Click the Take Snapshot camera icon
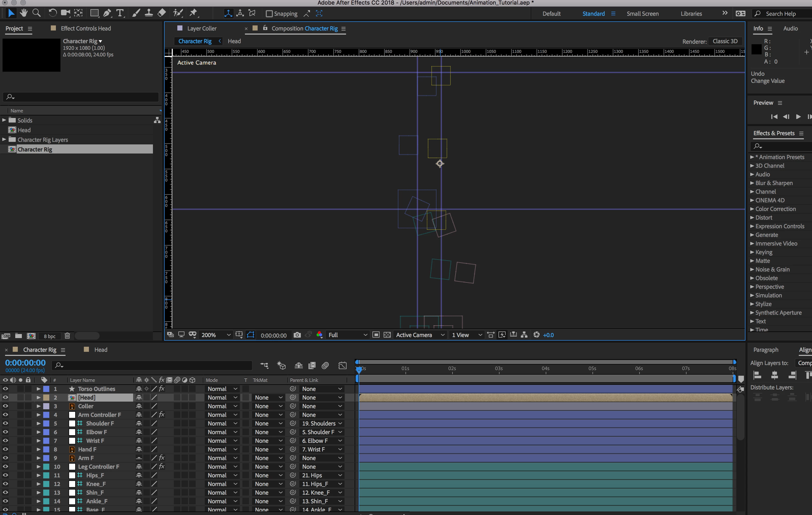Image resolution: width=812 pixels, height=515 pixels. click(x=297, y=335)
